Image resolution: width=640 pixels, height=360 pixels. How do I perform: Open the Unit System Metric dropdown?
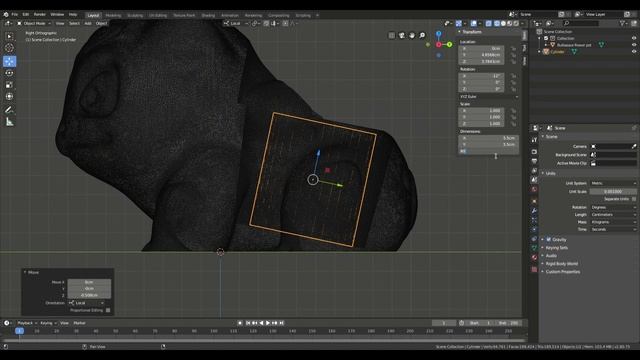[613, 183]
